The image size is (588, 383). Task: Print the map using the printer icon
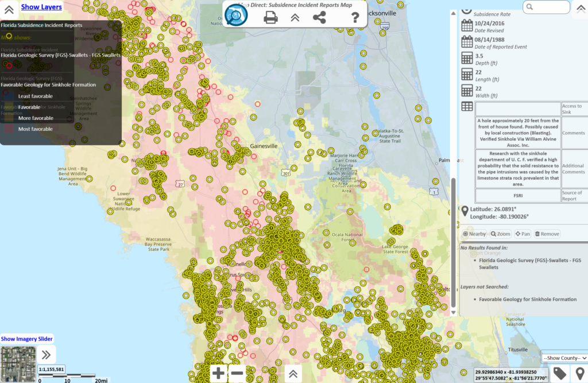tap(270, 17)
